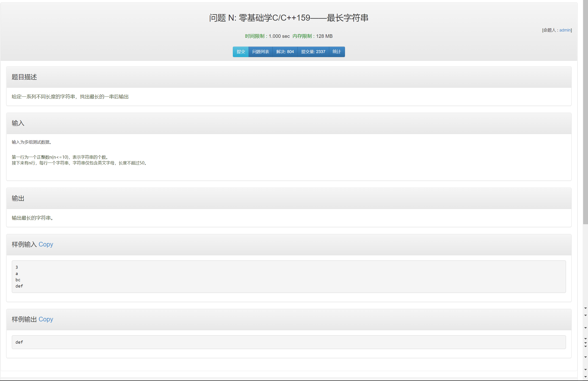Click the 输入 panel heading
The height and width of the screenshot is (381, 588).
coord(18,123)
